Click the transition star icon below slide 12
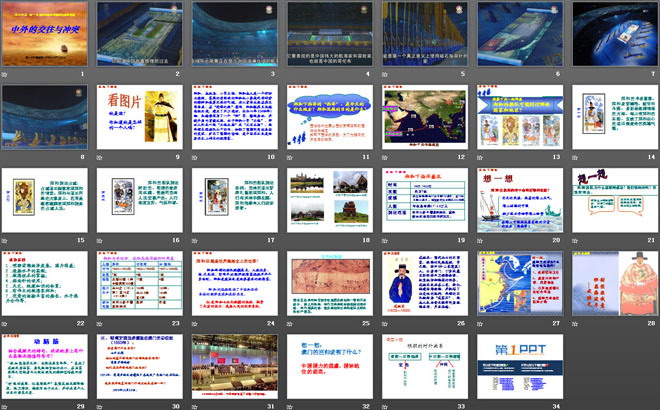Image resolution: width=660 pixels, height=410 pixels. coord(386,157)
